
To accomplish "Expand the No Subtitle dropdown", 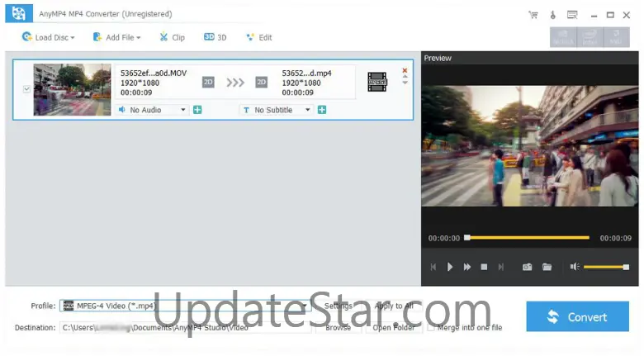I will point(277,110).
